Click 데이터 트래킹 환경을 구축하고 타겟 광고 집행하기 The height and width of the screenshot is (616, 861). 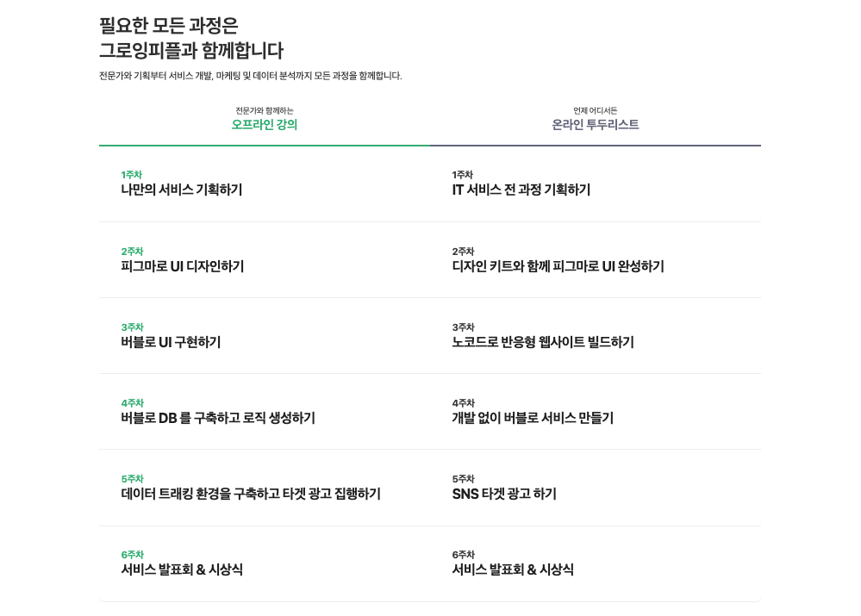251,495
